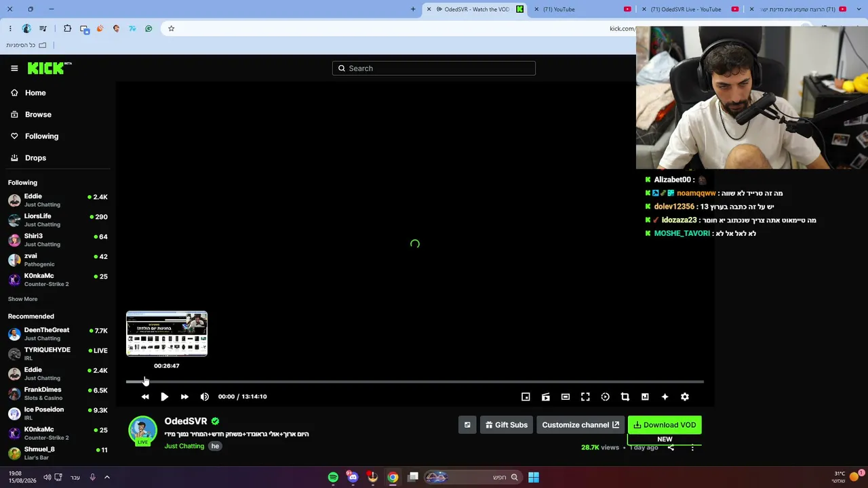Open LiorsLife channel in sidebar
This screenshot has height=488, width=868.
pyautogui.click(x=58, y=220)
